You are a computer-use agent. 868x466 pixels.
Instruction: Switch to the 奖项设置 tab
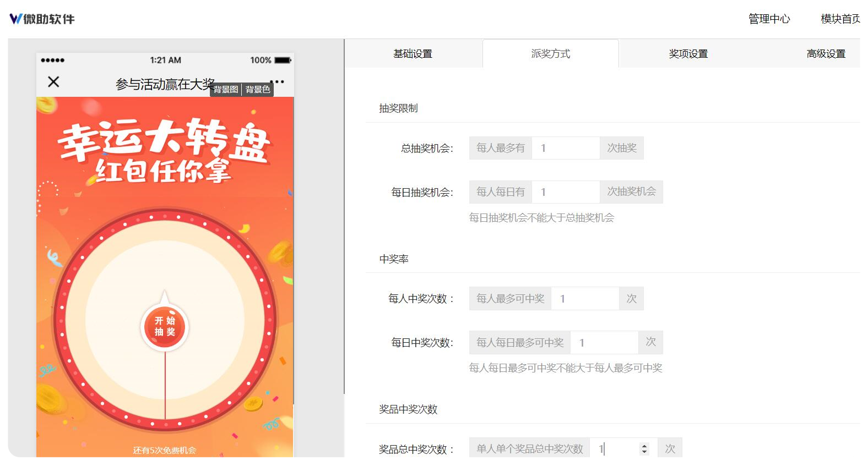[x=688, y=54]
